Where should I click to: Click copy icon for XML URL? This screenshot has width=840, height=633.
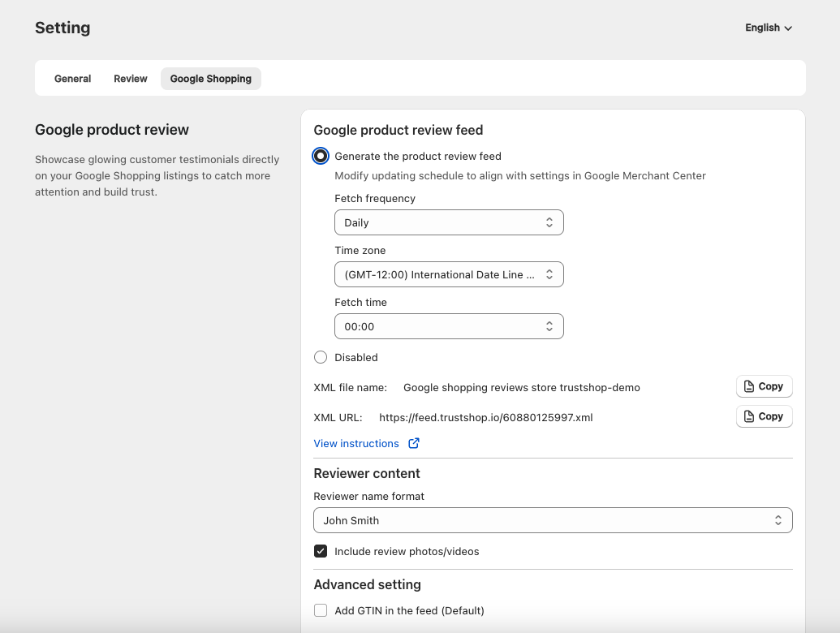click(x=749, y=416)
